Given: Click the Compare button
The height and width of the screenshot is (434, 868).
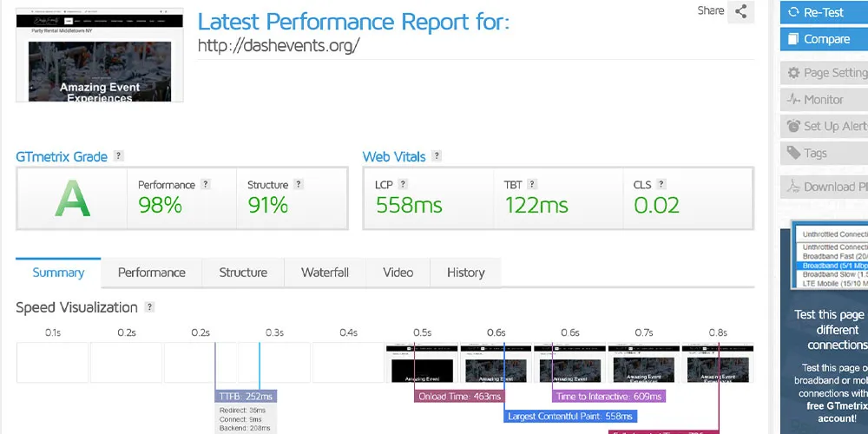Looking at the screenshot, I should pos(825,39).
